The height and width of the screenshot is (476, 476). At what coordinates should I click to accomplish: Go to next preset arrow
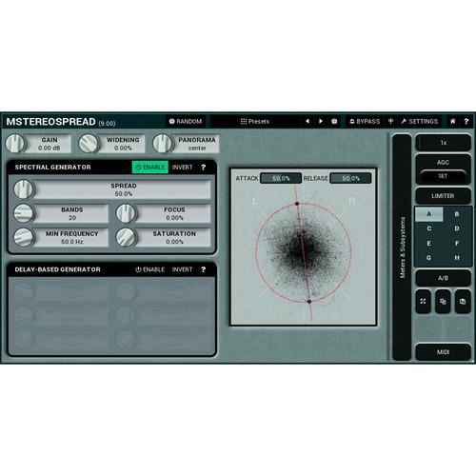click(321, 121)
